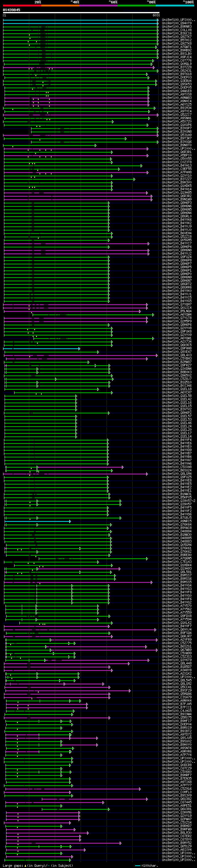This screenshot has width=197, height=868.
Task: Select hit UniRef100_Q3EBU4
Action: 177,81
